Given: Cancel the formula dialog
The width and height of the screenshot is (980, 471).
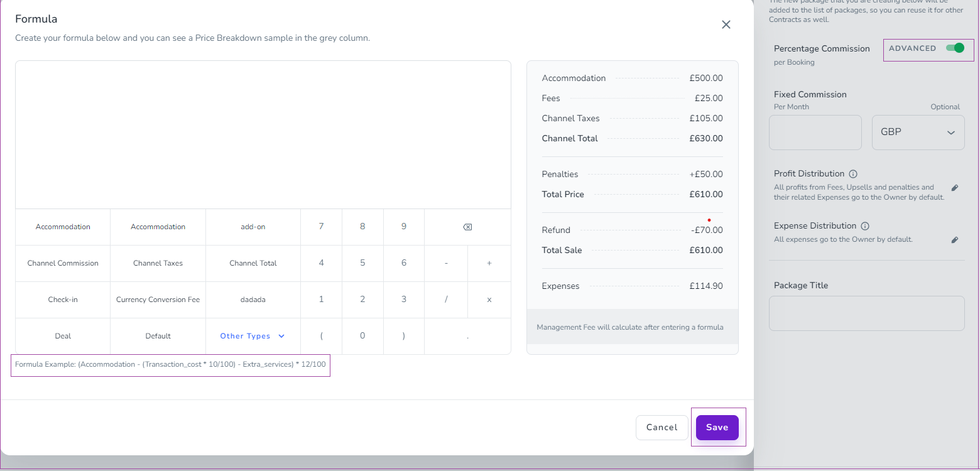Looking at the screenshot, I should [661, 428].
